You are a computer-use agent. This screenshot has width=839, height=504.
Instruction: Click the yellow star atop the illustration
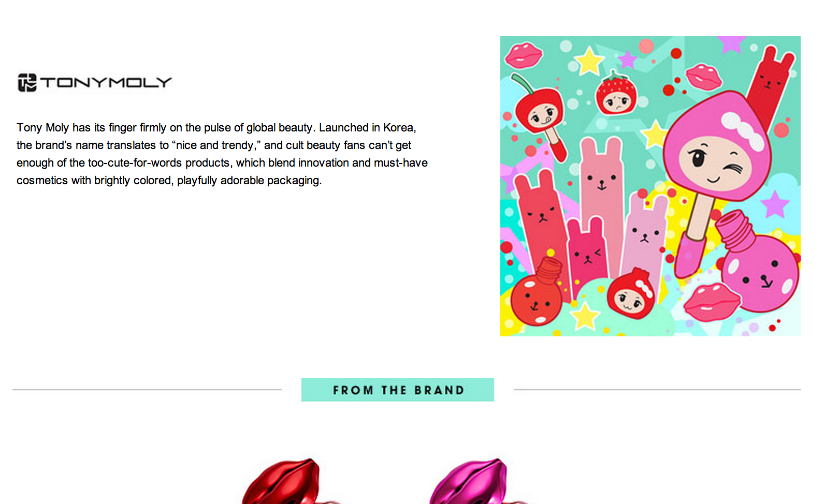[589, 62]
